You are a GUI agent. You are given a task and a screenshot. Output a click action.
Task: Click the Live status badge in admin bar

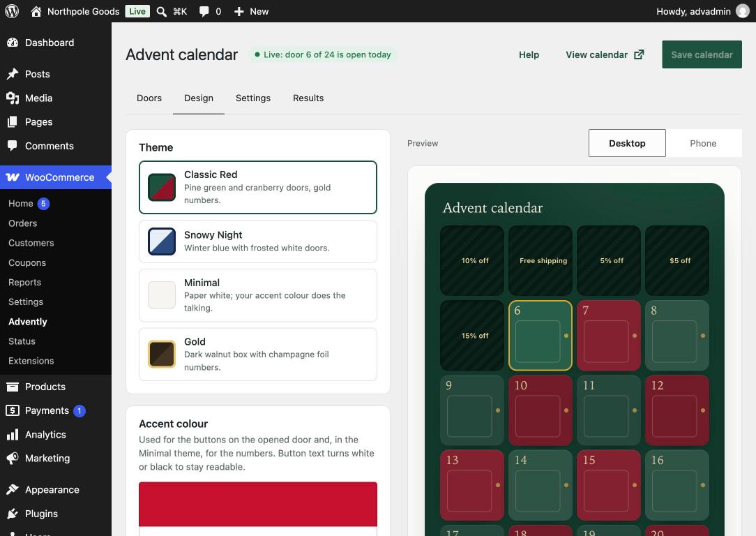pos(137,11)
